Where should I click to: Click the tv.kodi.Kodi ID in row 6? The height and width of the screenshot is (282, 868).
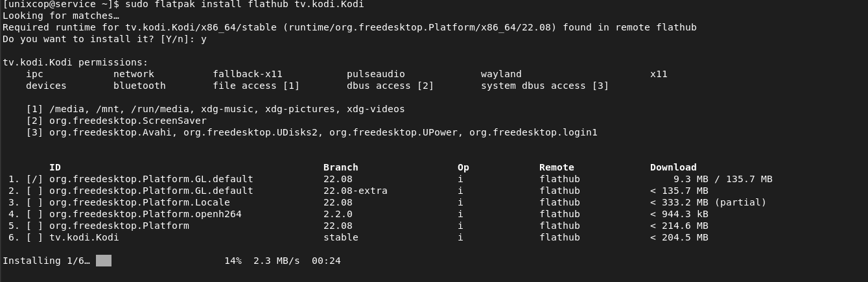pyautogui.click(x=84, y=237)
